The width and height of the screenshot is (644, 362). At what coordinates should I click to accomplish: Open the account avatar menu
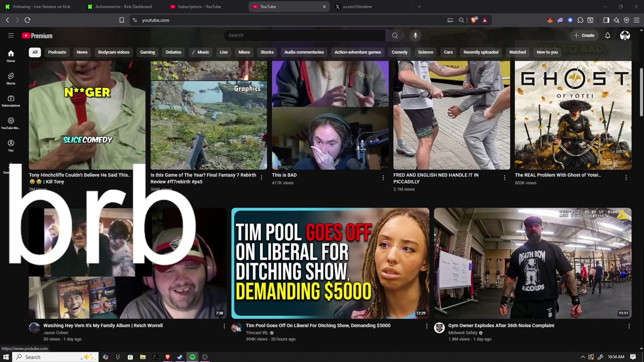coord(625,35)
